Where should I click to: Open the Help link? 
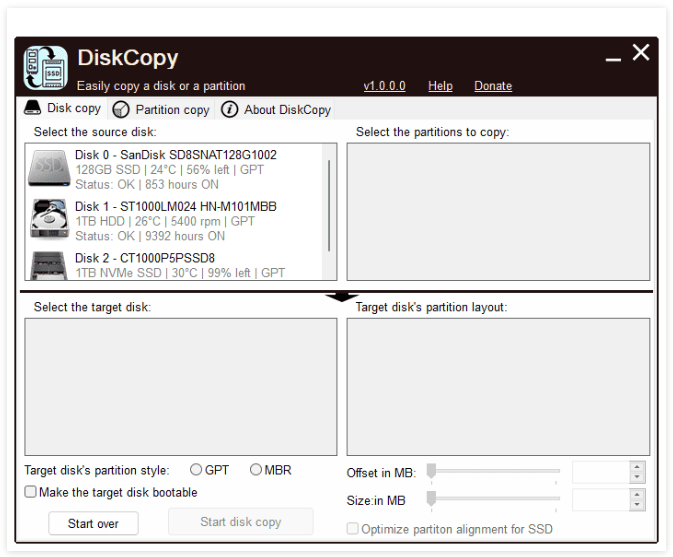pyautogui.click(x=440, y=86)
